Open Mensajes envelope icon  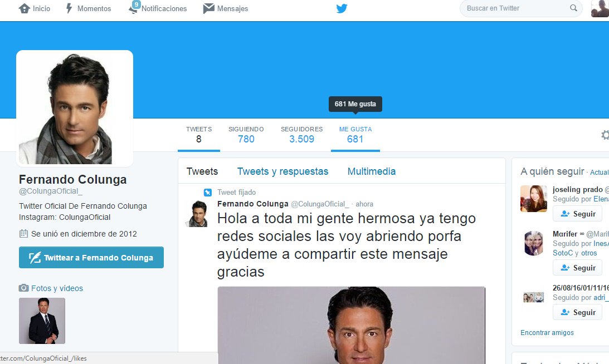point(208,8)
